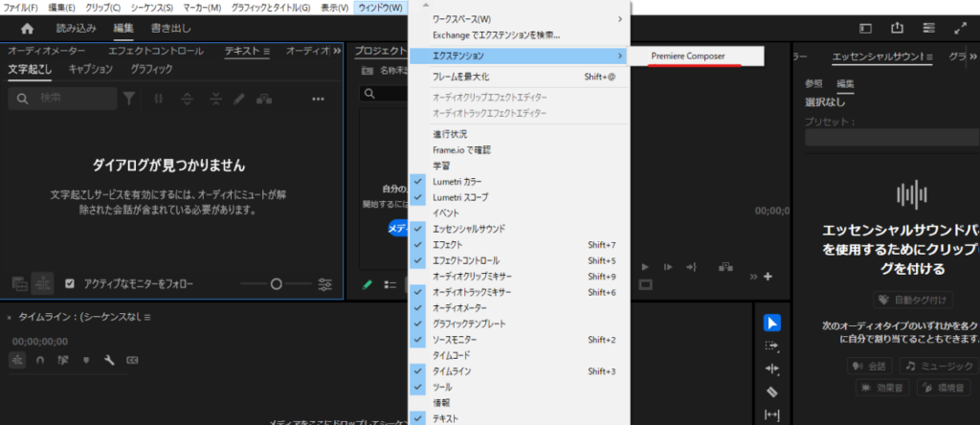Image resolution: width=980 pixels, height=425 pixels.
Task: Toggle the follow active monitor checkbox
Action: [x=70, y=283]
